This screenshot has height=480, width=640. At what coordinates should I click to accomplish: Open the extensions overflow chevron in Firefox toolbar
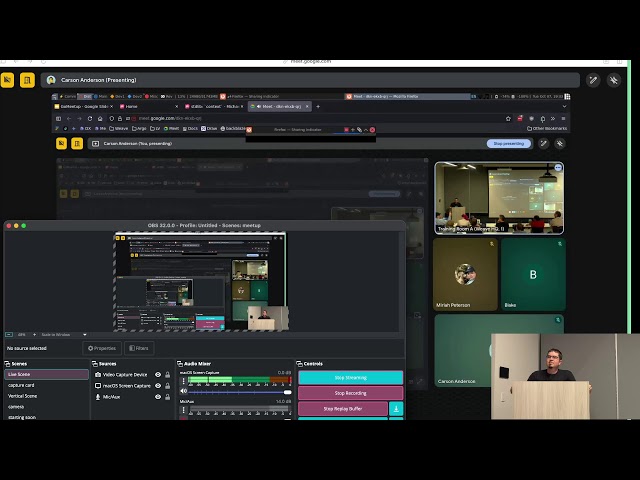(x=553, y=118)
